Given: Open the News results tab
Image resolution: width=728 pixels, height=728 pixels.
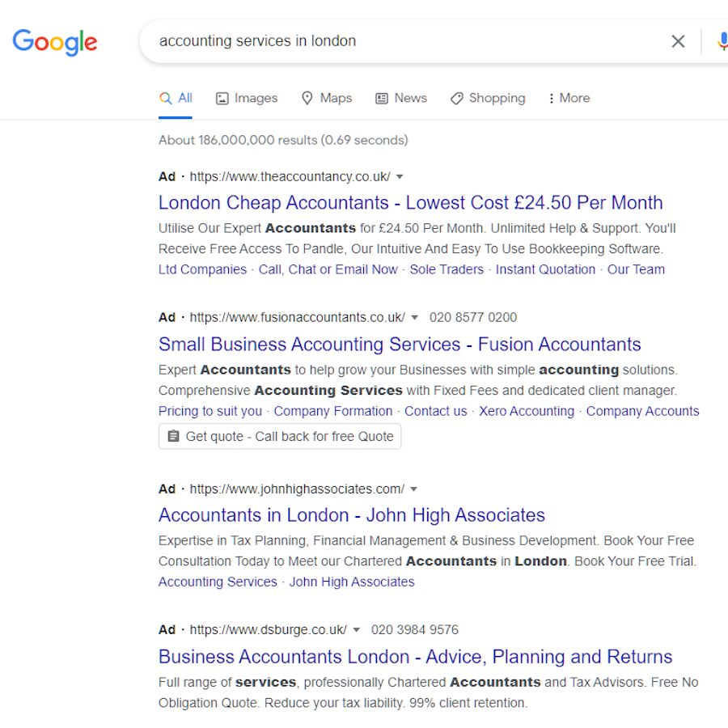Looking at the screenshot, I should 401,98.
